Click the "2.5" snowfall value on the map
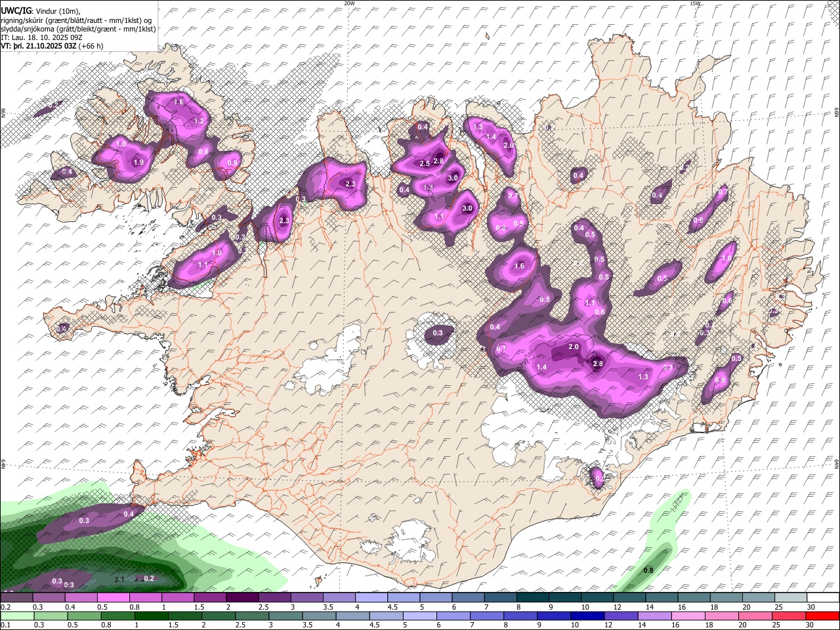 [425, 163]
